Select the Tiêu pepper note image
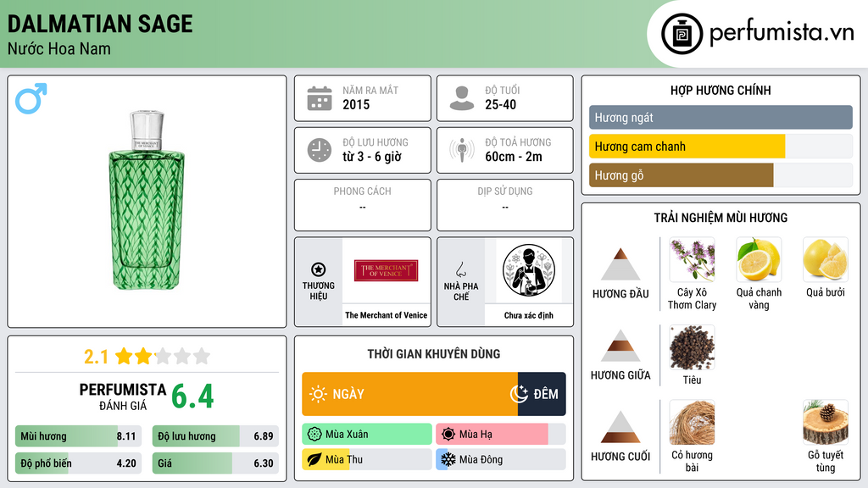This screenshot has height=488, width=868. 692,347
